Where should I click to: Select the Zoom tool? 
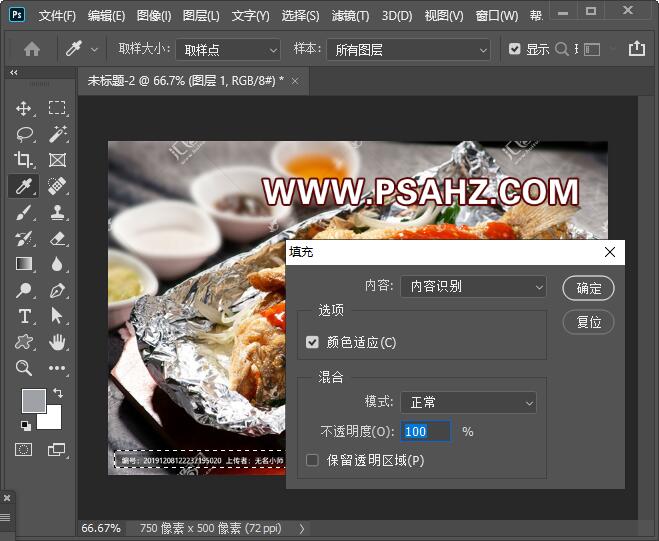[x=24, y=368]
